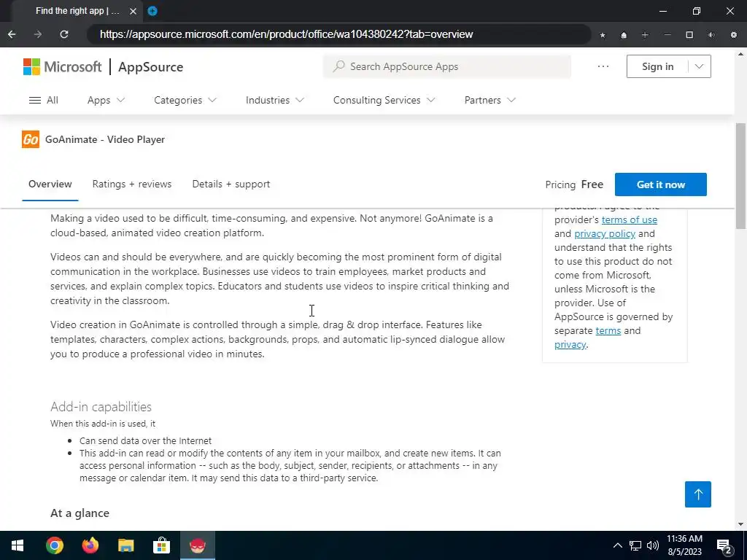The image size is (747, 560).
Task: Open the notification center icon
Action: coord(724,545)
